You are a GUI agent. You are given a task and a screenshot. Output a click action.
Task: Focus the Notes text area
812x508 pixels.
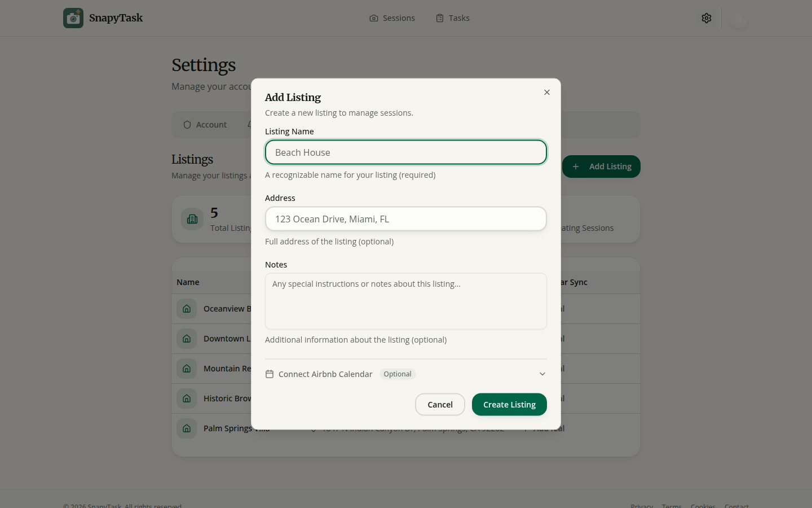(405, 301)
